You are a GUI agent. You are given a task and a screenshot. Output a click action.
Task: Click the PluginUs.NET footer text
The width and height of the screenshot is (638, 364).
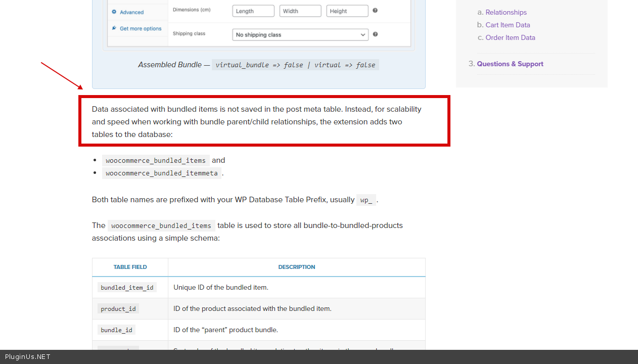(x=28, y=357)
